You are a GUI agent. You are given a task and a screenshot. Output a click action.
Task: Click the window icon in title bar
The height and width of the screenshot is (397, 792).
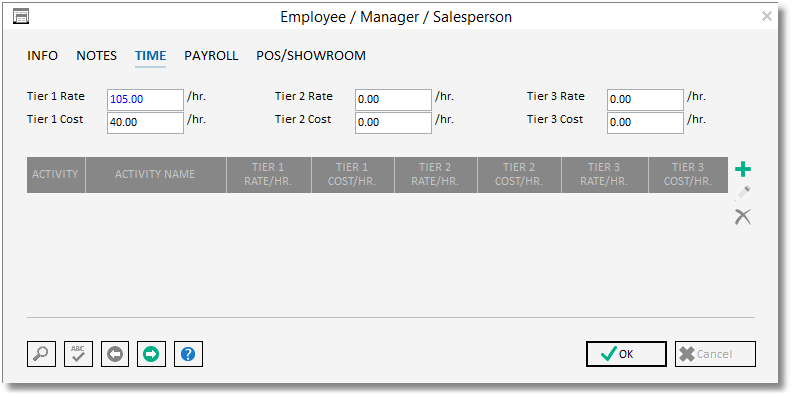pos(21,17)
